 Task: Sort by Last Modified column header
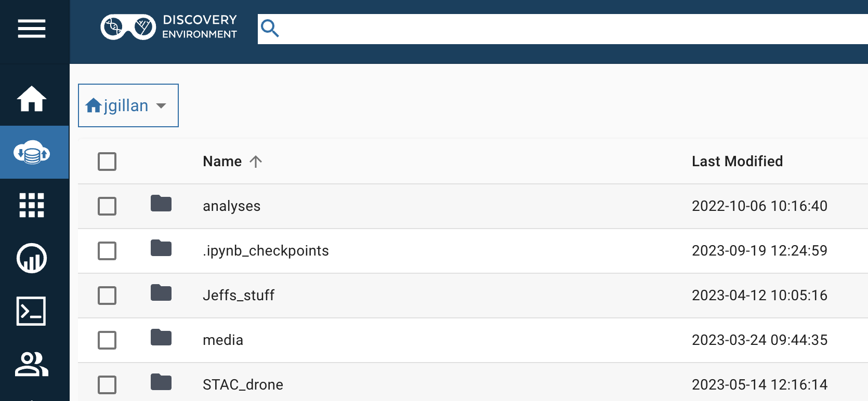pos(737,162)
